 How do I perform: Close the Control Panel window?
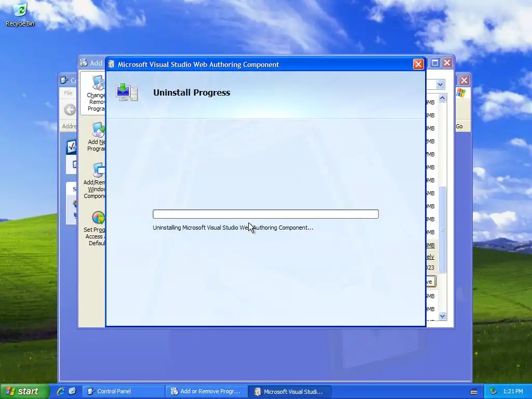pyautogui.click(x=464, y=81)
